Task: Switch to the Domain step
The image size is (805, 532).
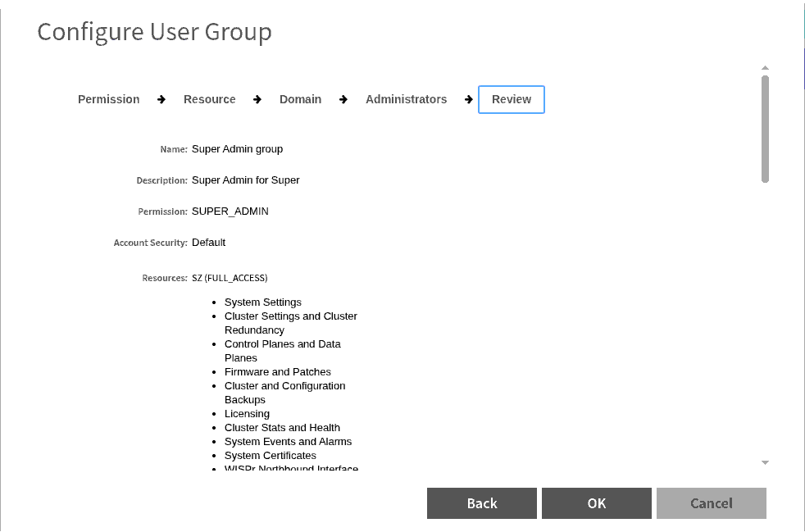Action: pyautogui.click(x=300, y=99)
